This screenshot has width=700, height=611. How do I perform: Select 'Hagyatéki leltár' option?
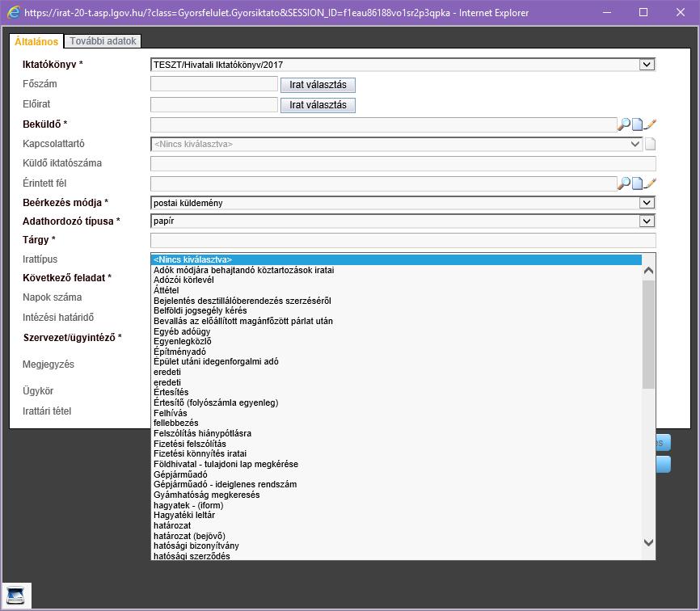(396, 516)
